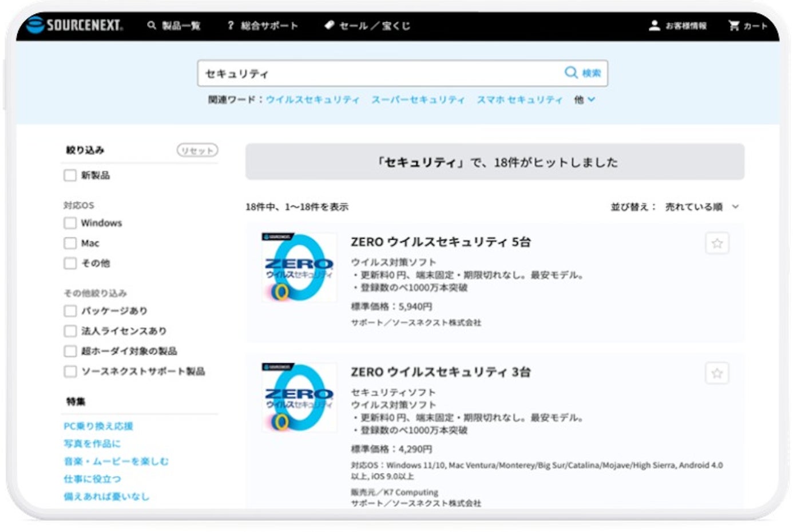
Task: Click the SOURCENEXT logo
Action: [x=74, y=25]
